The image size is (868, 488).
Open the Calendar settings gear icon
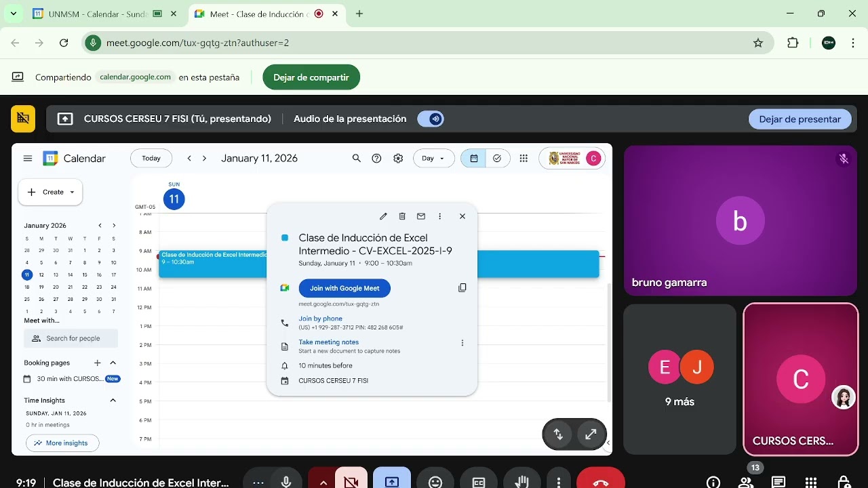398,159
